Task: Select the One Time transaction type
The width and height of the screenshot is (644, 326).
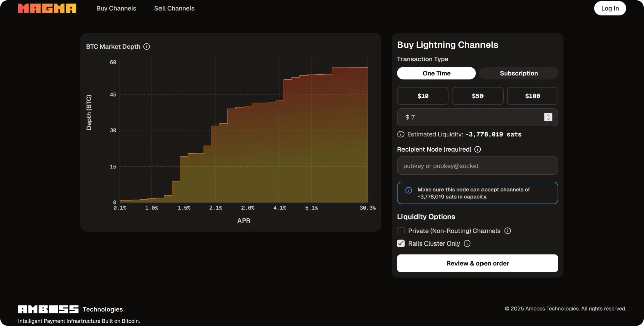Action: [436, 73]
